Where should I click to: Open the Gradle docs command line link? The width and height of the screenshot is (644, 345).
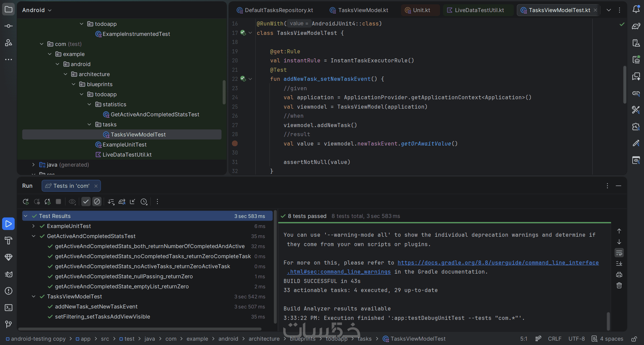click(x=498, y=263)
